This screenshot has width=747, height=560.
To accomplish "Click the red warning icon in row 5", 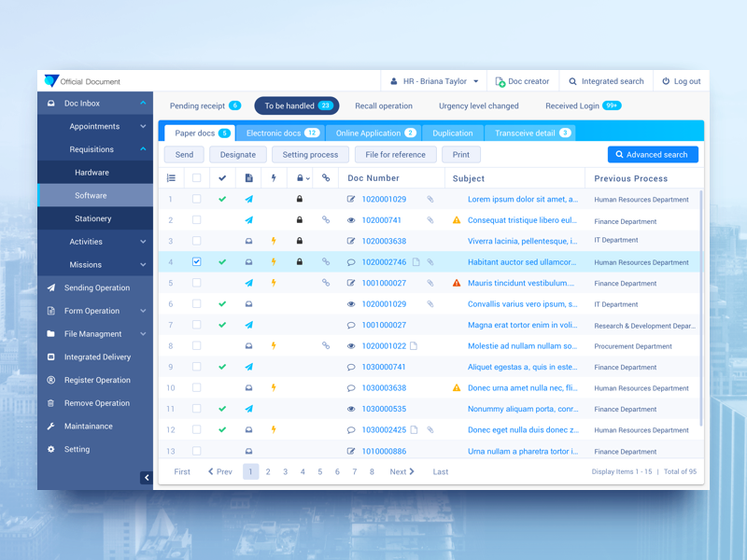I will coord(457,283).
